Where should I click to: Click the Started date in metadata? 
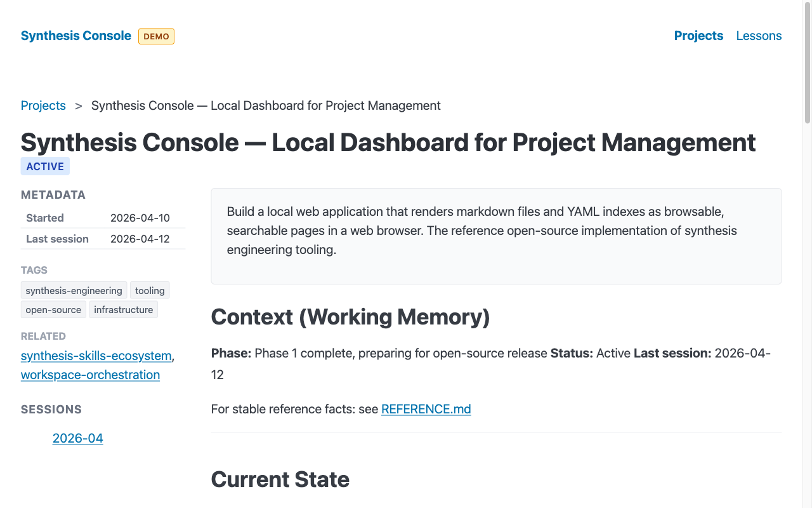tap(140, 218)
